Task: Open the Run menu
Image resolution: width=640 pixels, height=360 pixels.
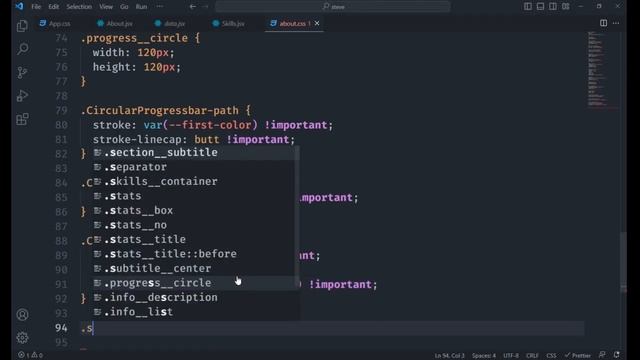Action: (x=141, y=7)
